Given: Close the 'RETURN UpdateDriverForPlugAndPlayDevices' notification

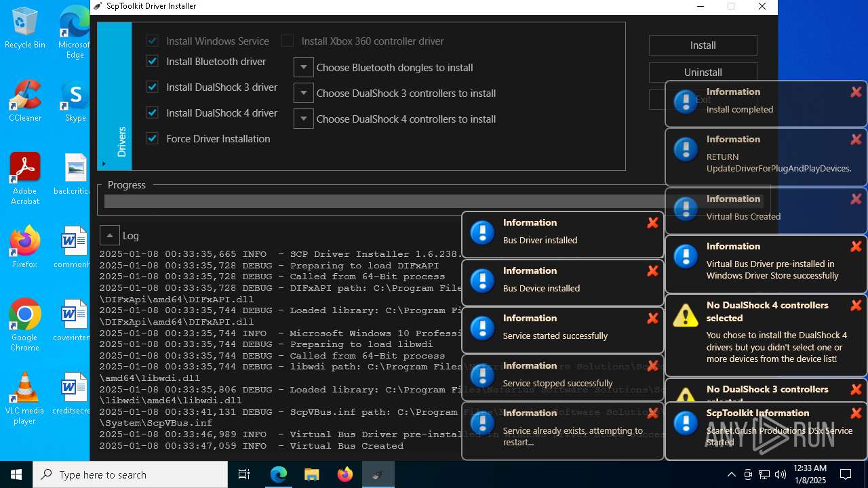Looking at the screenshot, I should coord(856,140).
